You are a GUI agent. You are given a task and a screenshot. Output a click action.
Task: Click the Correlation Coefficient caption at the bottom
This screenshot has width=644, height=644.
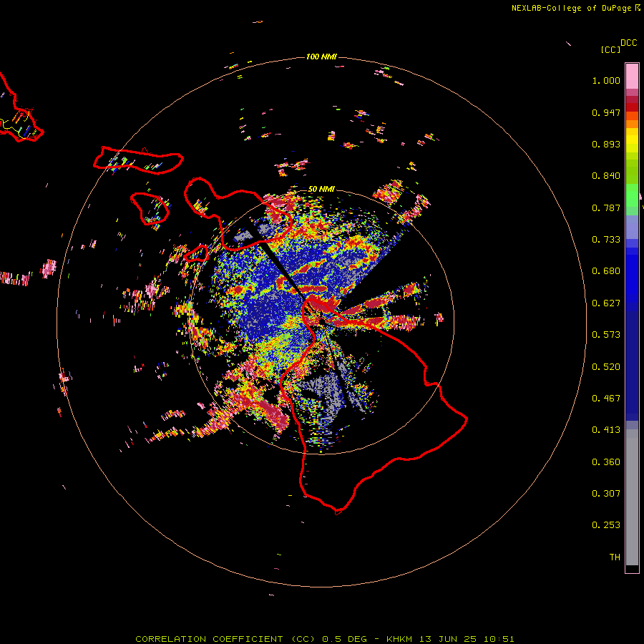(x=324, y=639)
